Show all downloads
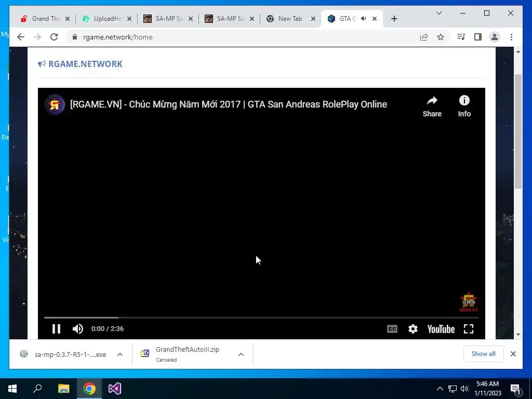Viewport: 532px width, 399px height. [484, 354]
